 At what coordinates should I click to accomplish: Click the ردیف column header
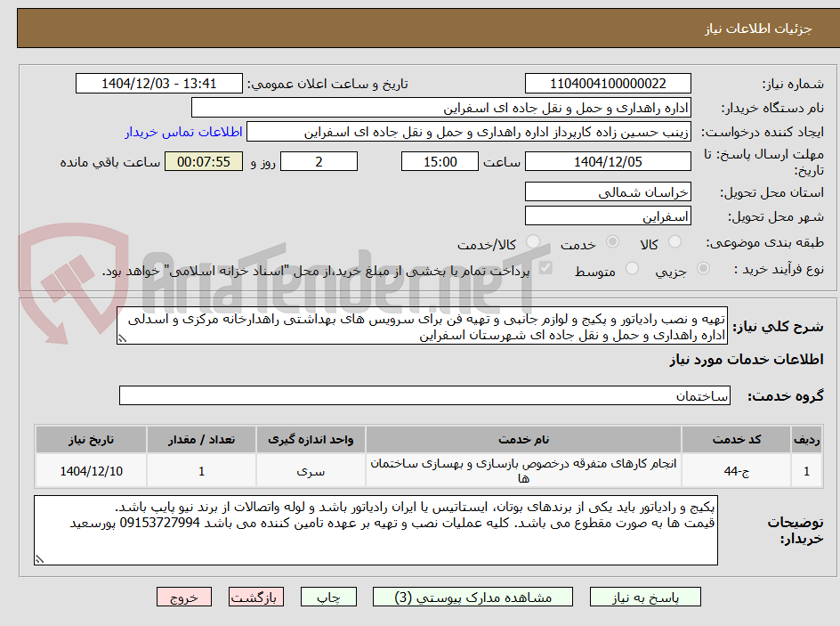(x=807, y=440)
